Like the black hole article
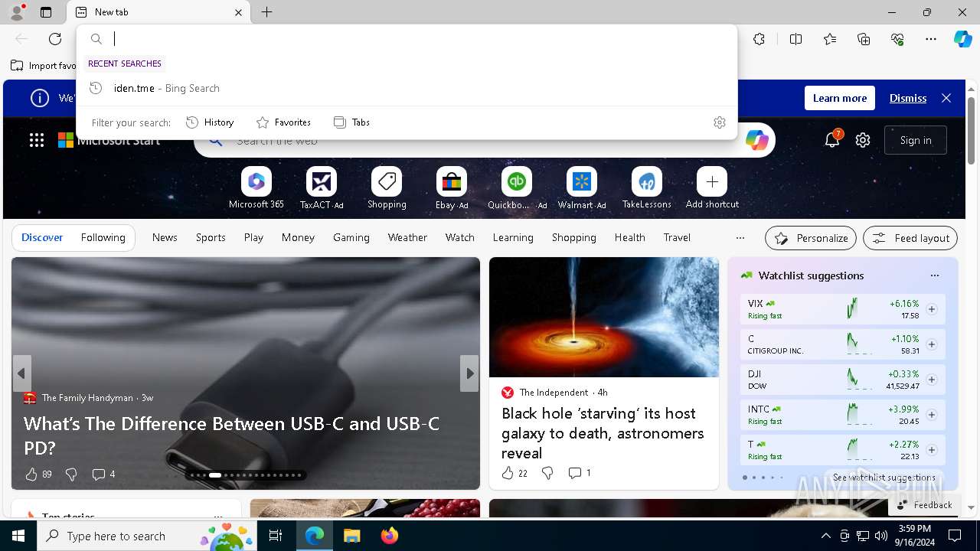Viewport: 980px width, 551px height. tap(514, 473)
